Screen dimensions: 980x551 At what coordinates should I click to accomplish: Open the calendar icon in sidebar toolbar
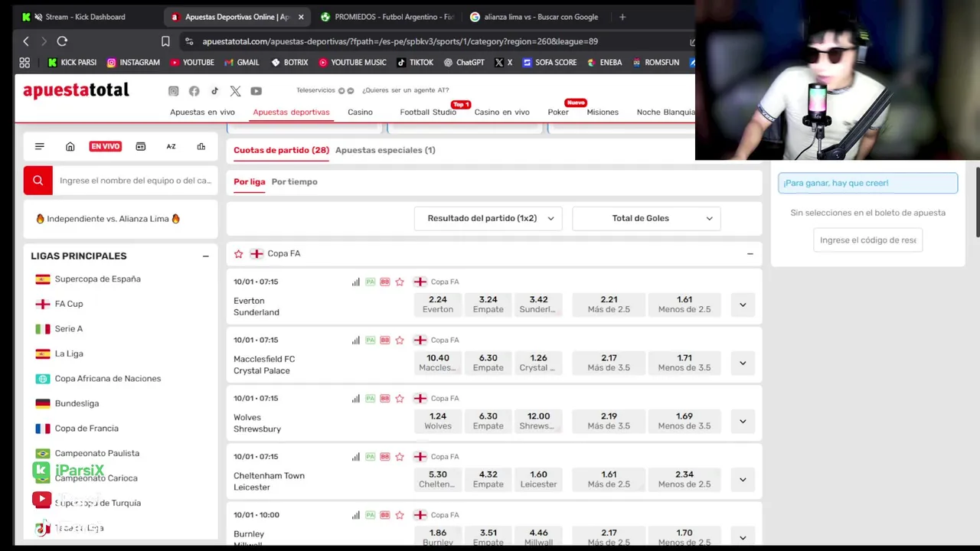[141, 146]
